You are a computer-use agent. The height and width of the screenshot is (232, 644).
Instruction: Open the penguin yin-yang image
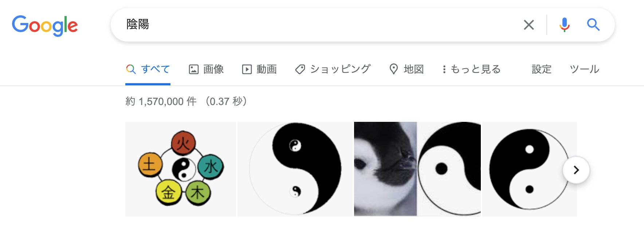417,169
